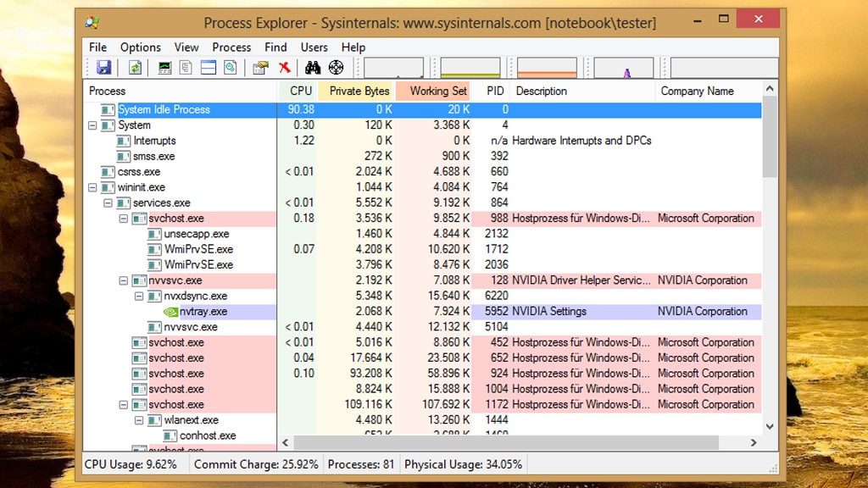Open the process Properties toolbar icon
This screenshot has width=868, height=488.
point(260,67)
